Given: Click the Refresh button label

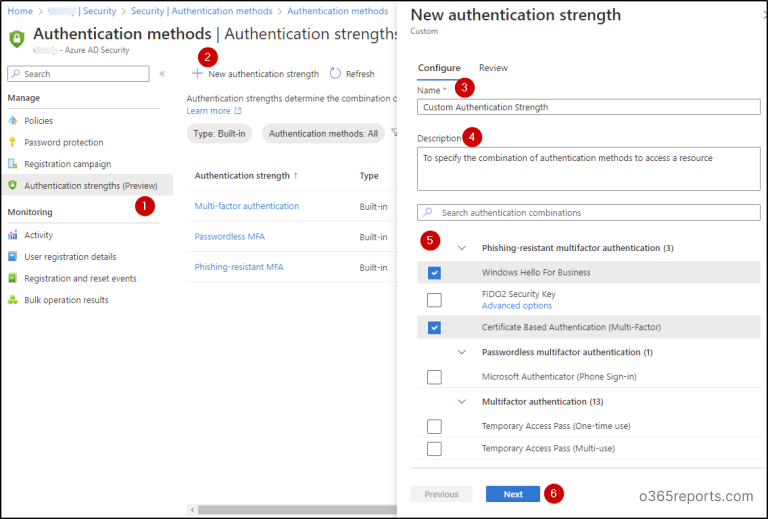Looking at the screenshot, I should coord(360,74).
